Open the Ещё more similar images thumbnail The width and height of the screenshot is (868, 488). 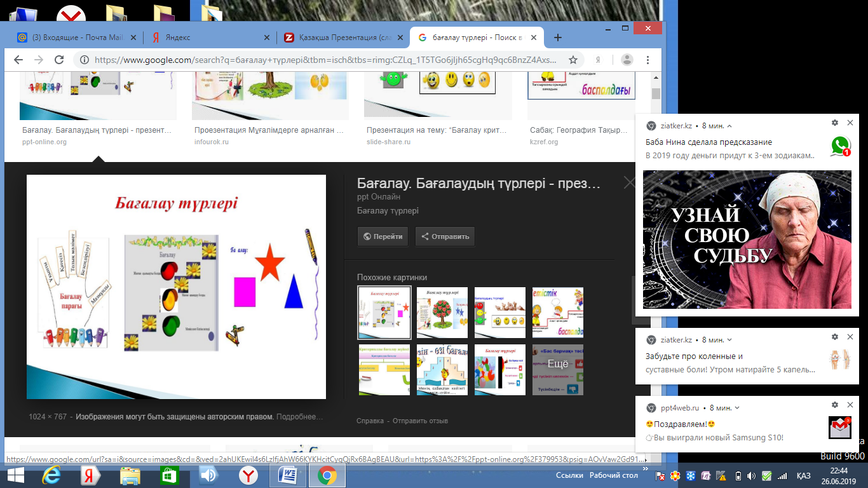[x=558, y=370]
